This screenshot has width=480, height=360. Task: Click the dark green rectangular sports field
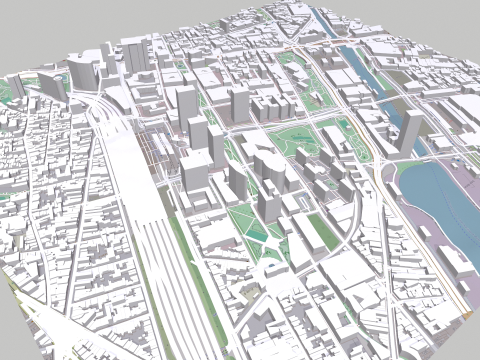coord(322,232)
